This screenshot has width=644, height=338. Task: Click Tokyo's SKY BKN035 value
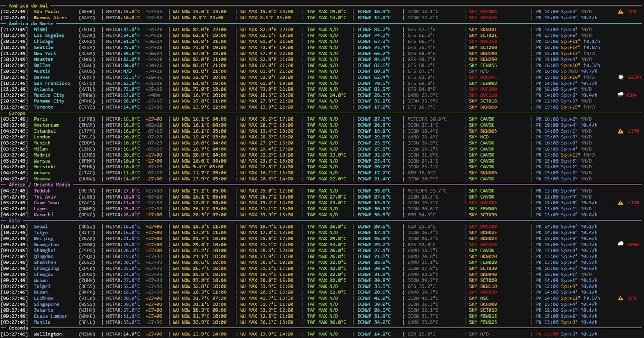click(x=483, y=233)
